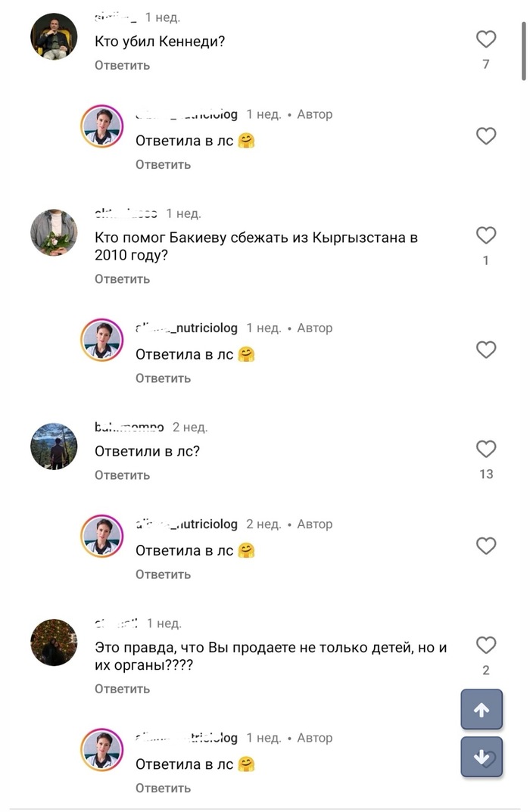Reply to the Бакиев Кыргызстан comment

pyautogui.click(x=122, y=279)
